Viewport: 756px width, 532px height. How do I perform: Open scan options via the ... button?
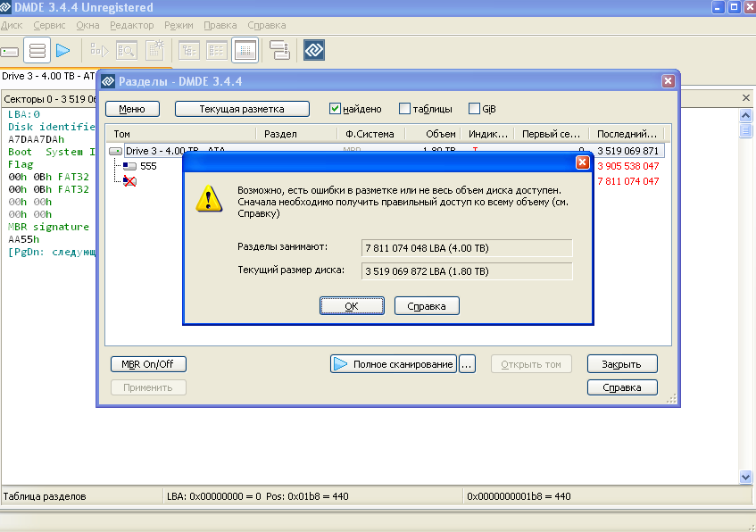click(x=467, y=363)
